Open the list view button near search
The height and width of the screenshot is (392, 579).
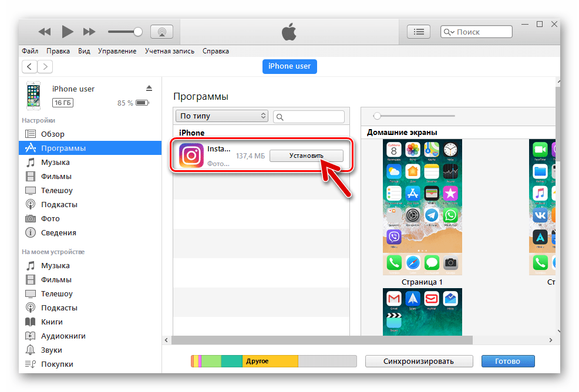[418, 32]
